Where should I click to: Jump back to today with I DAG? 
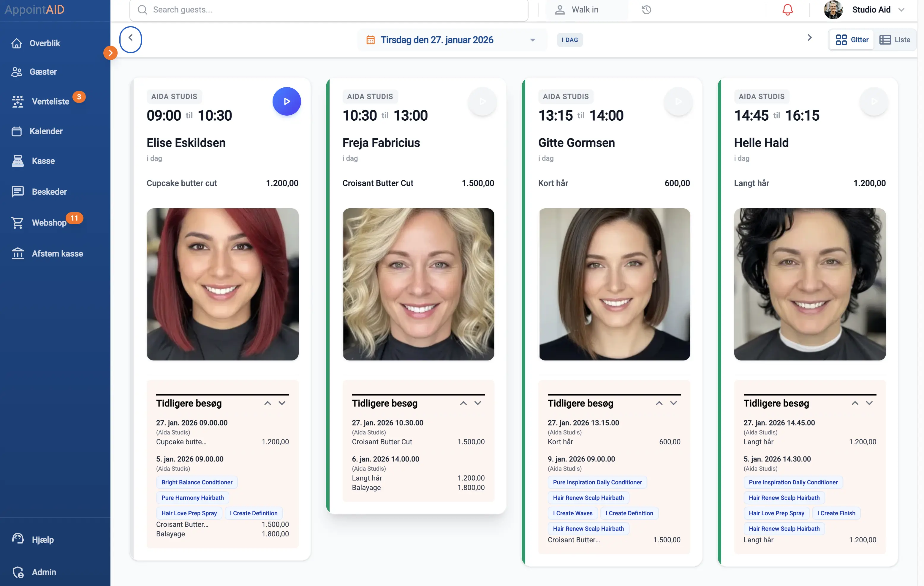tap(569, 40)
